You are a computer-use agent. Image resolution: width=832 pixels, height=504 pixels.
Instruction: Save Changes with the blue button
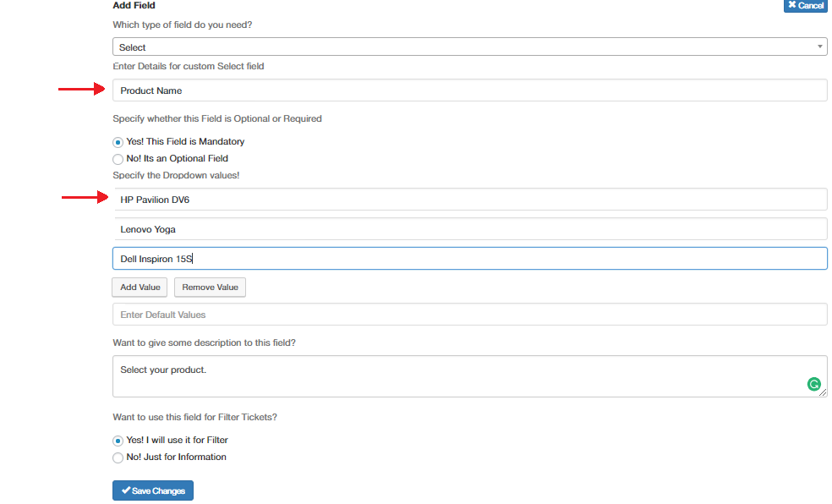pyautogui.click(x=153, y=490)
